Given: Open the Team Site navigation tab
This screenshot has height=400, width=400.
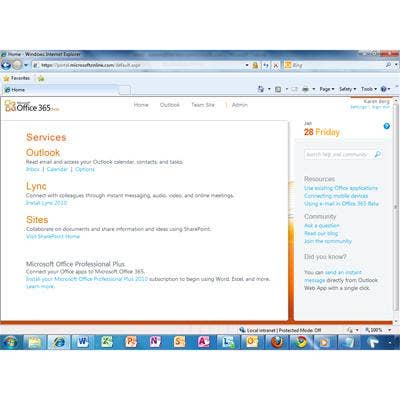Looking at the screenshot, I should 203,105.
